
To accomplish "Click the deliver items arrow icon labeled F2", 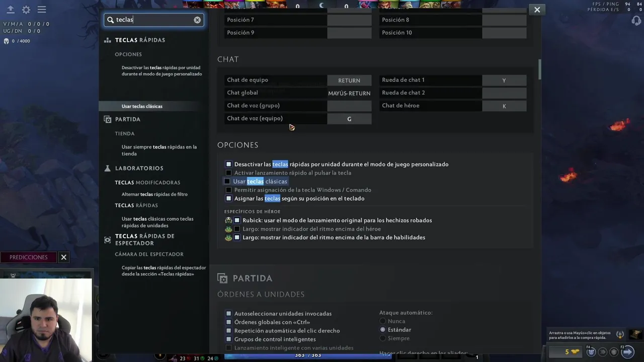I will tap(627, 352).
